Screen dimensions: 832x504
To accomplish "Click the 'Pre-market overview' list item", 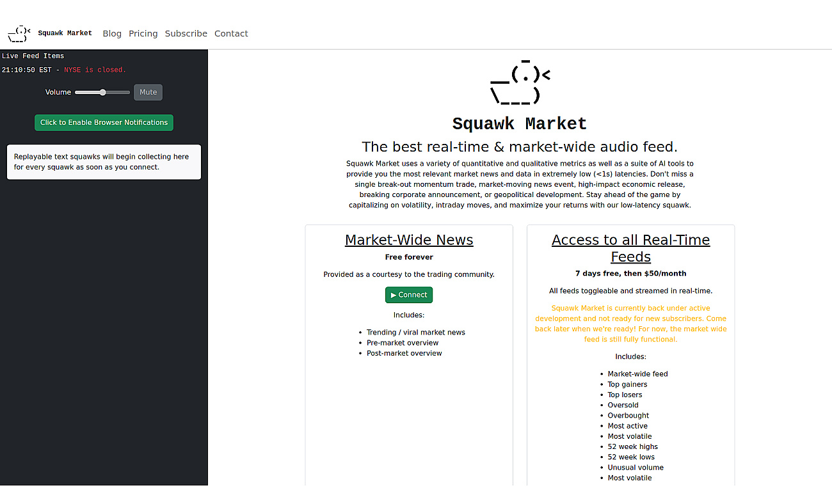I will [403, 343].
